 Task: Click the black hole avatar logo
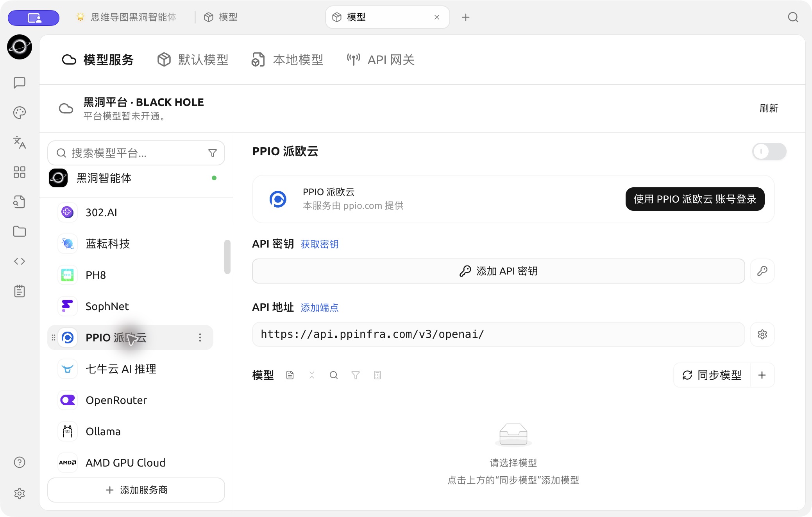20,47
